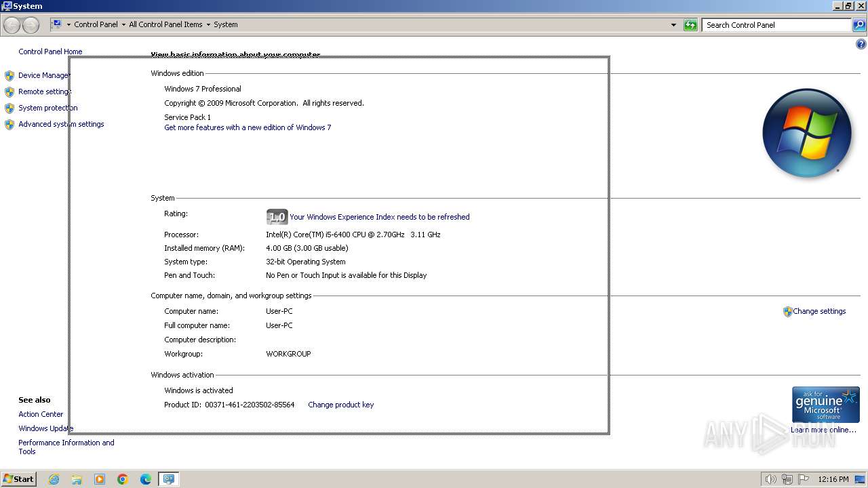The image size is (868, 488).
Task: Launch Windows Media Player from taskbar
Action: click(100, 479)
